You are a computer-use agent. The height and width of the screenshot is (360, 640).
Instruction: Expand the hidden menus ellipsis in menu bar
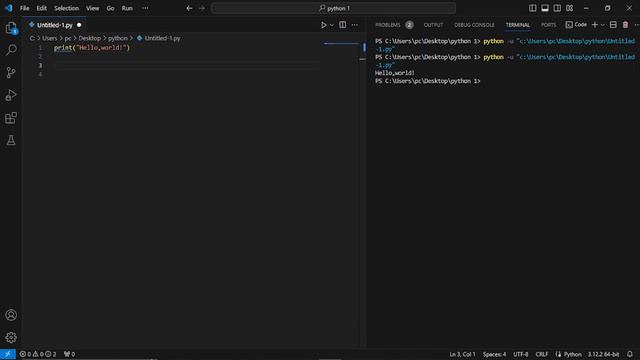coord(145,8)
